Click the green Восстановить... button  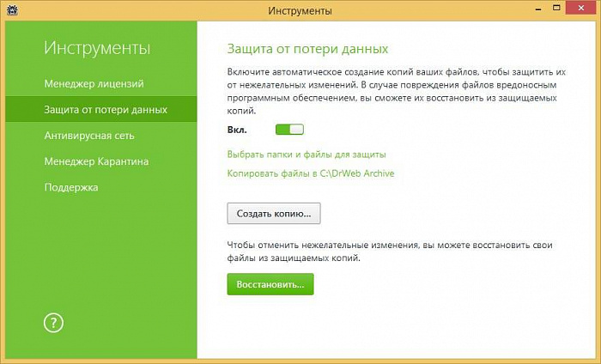coord(270,284)
